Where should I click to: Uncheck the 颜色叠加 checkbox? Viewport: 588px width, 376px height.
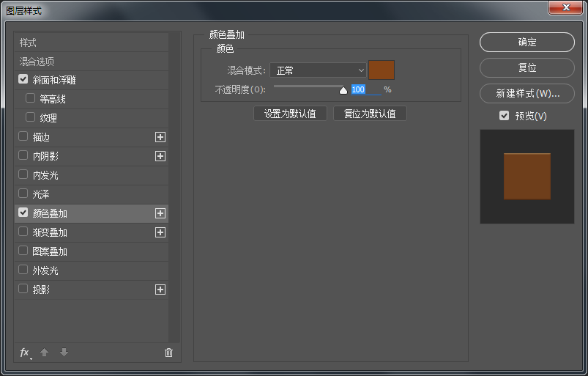click(x=23, y=213)
